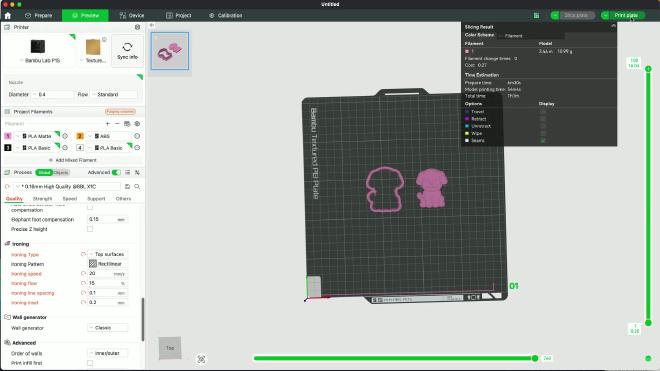Select the Textured plate type card

(93, 51)
